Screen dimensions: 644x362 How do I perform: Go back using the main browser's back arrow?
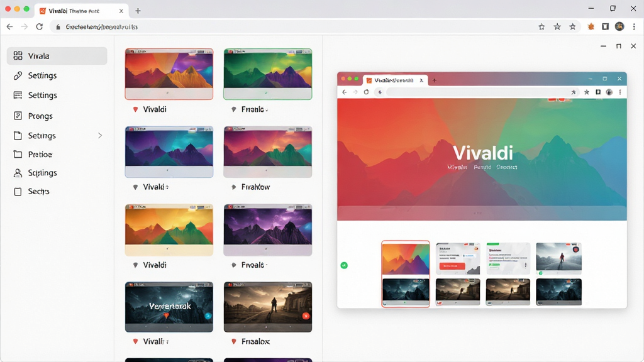tap(10, 26)
